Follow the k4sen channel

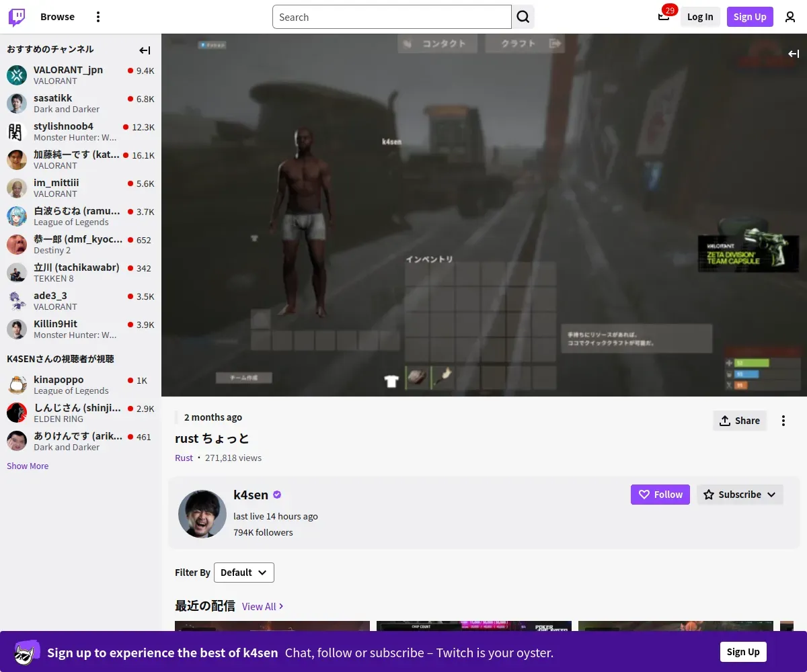click(660, 495)
